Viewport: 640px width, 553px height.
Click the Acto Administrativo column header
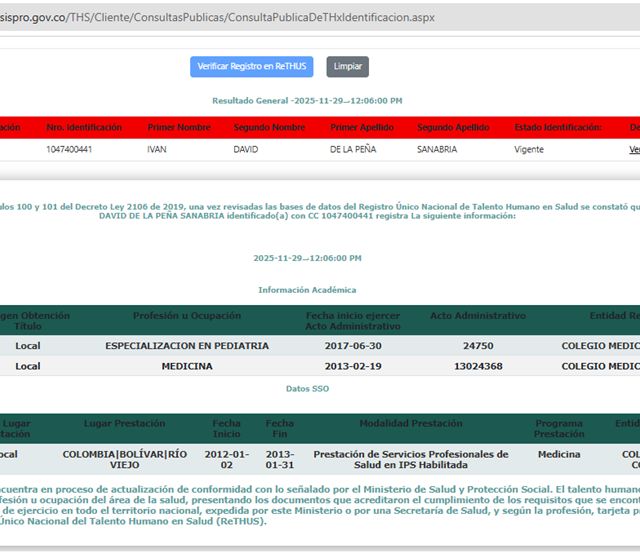coord(478,315)
